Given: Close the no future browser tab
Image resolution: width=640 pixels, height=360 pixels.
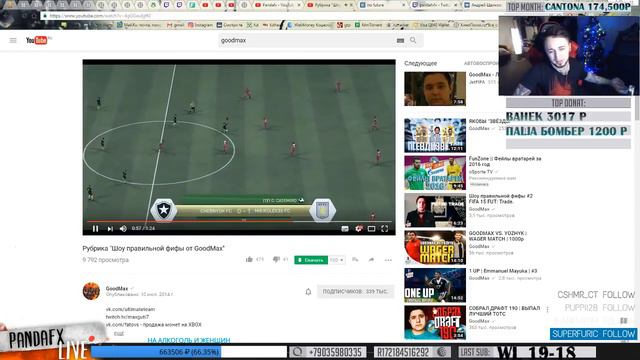Looking at the screenshot, I should (x=404, y=5).
